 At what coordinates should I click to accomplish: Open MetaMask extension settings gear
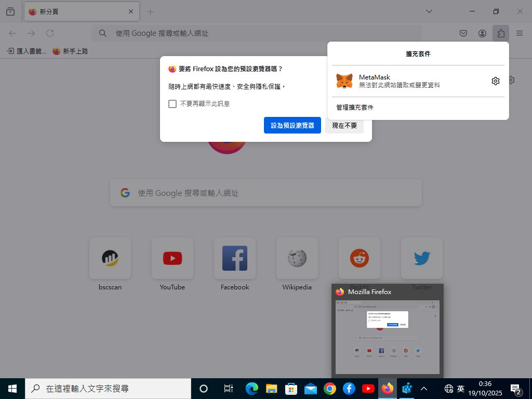(495, 81)
